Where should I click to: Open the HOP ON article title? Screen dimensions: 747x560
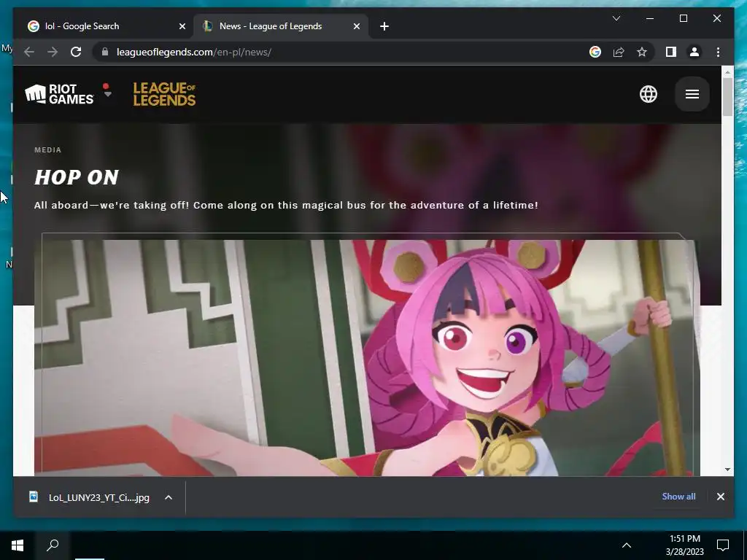pos(76,178)
